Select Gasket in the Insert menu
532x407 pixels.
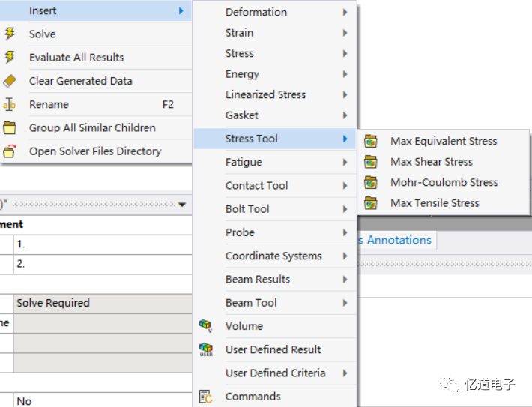[x=275, y=115]
